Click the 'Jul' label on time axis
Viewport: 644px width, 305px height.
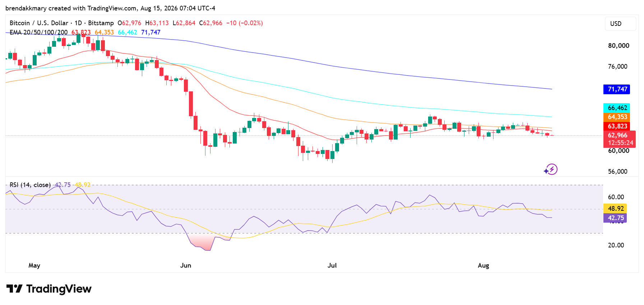point(332,265)
